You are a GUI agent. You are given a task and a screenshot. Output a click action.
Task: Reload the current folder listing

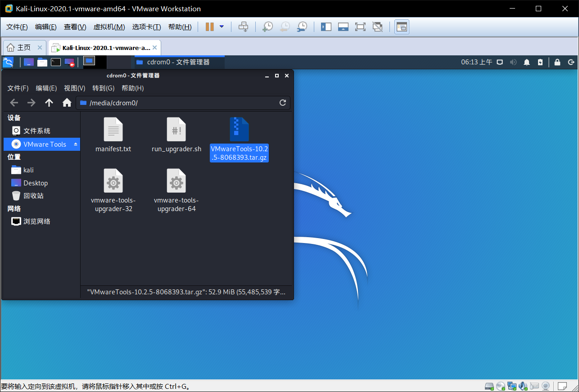coord(283,103)
